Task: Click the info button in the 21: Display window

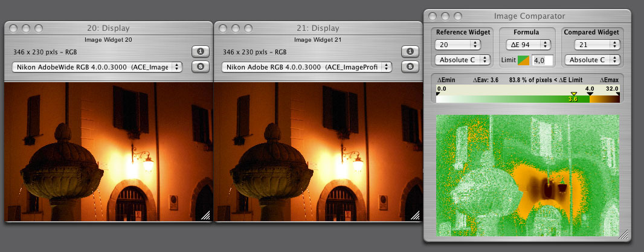Action: (x=410, y=52)
